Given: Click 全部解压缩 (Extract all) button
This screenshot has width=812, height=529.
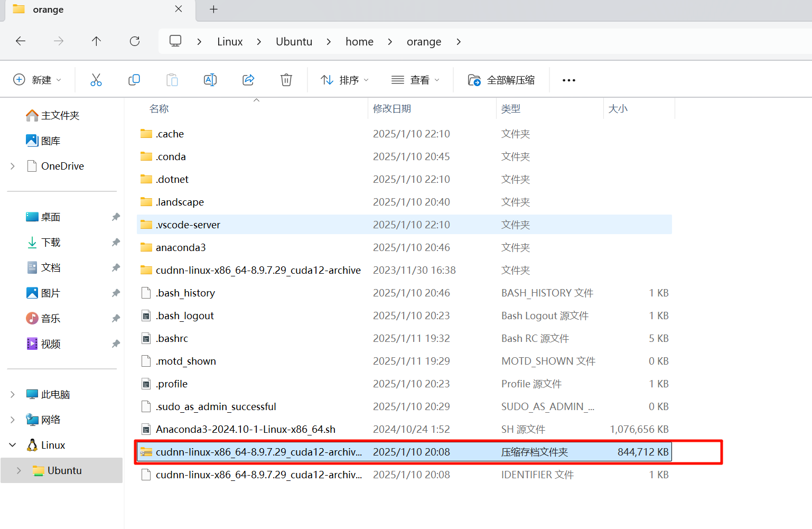Looking at the screenshot, I should coord(501,80).
